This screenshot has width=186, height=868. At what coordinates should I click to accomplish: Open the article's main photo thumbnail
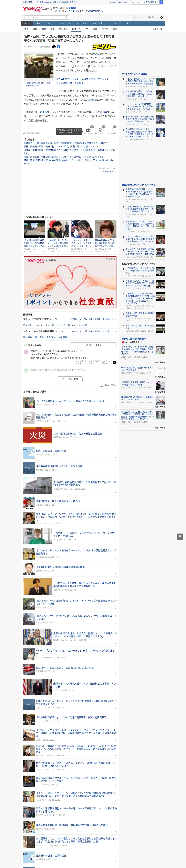pos(39,66)
